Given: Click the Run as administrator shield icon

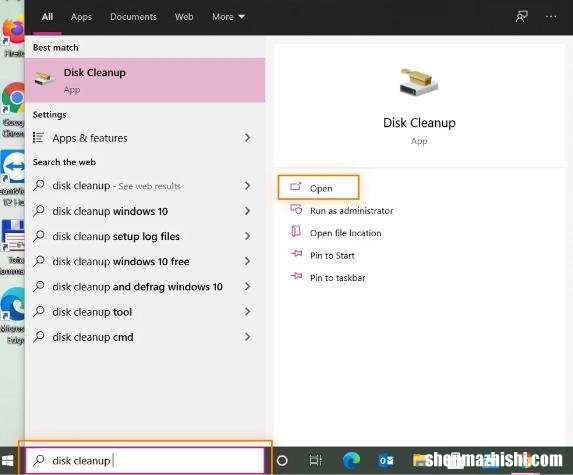Looking at the screenshot, I should coord(296,209).
